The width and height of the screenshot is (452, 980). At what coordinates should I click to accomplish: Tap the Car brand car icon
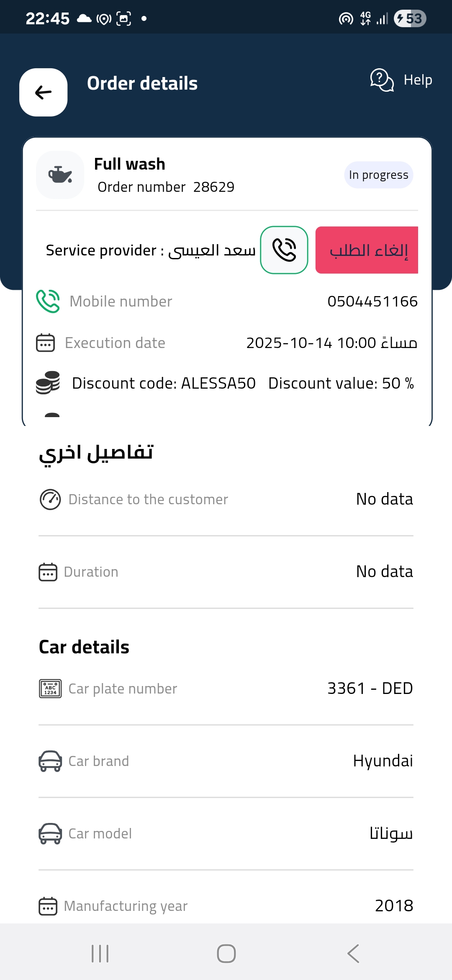click(50, 761)
